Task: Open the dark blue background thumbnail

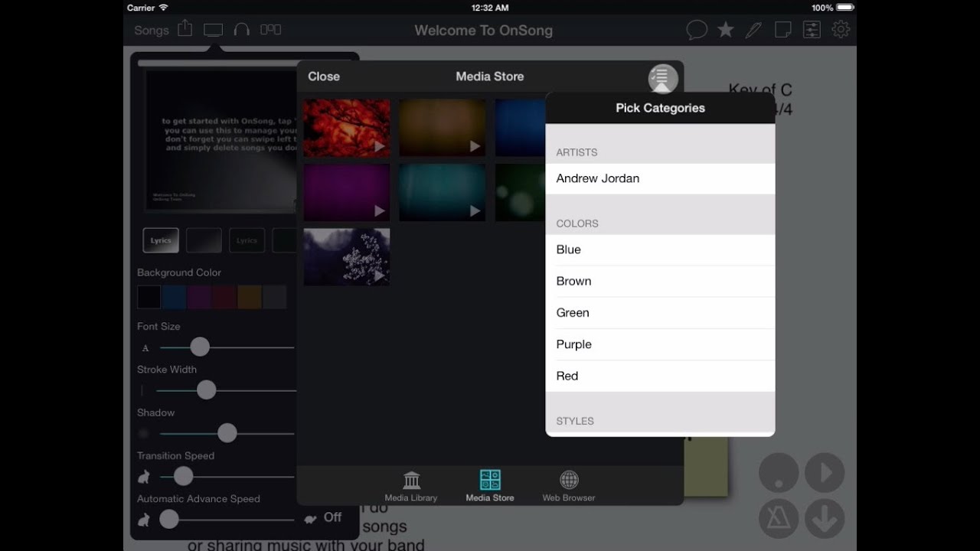Action: 521,128
